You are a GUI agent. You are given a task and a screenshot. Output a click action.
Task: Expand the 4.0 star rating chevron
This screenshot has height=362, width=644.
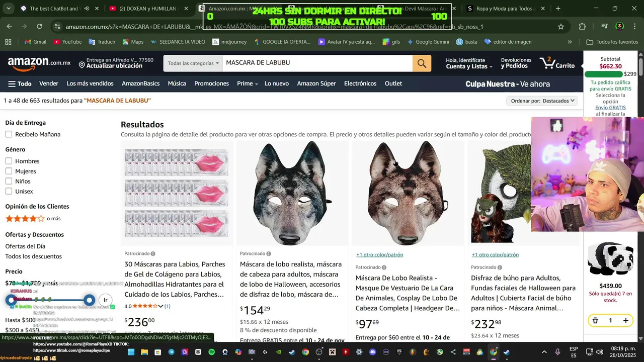tap(160, 306)
